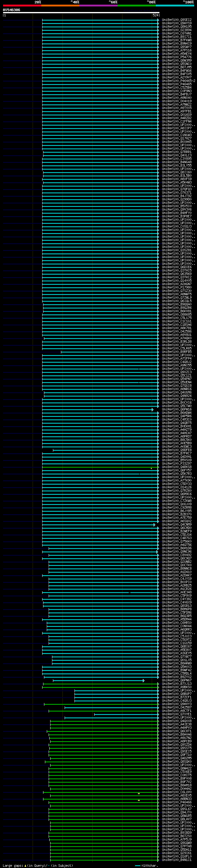
Task: Click the orange ~40% identity legend segment
Action: [60, 6]
